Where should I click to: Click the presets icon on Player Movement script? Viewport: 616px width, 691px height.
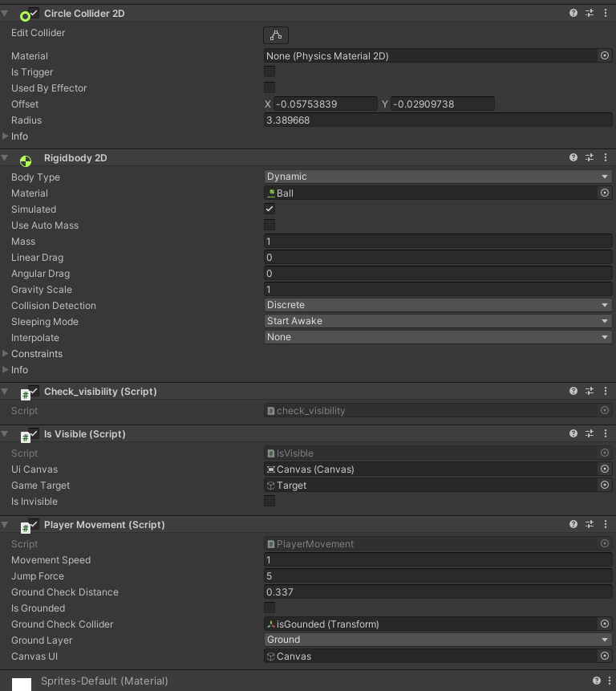pos(590,524)
